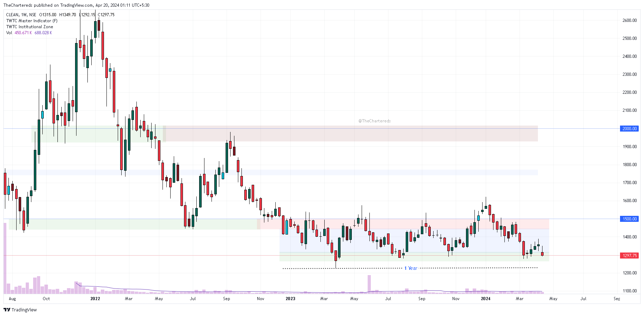Click the 'TWTC Master Indicator (F)' label
Viewport: 644px width, 316px height.
32,21
